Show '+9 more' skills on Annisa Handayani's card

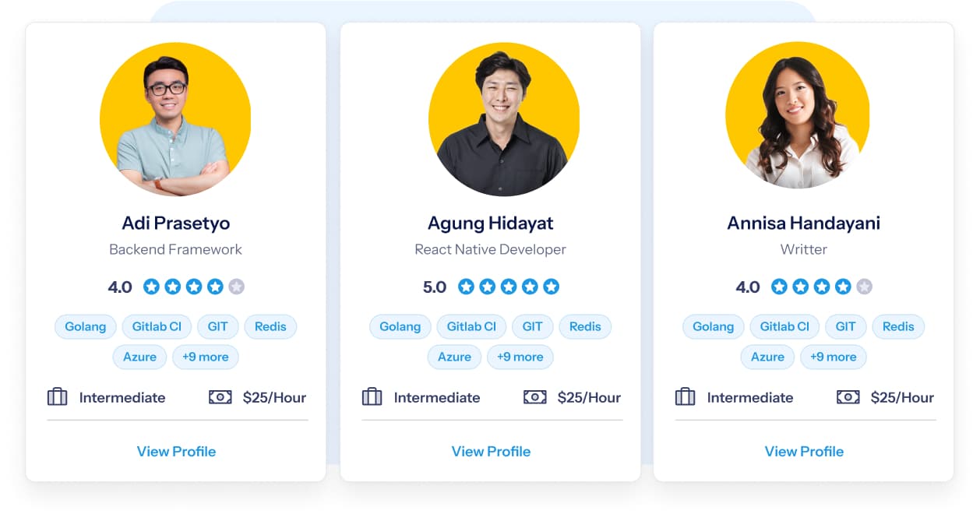(834, 357)
